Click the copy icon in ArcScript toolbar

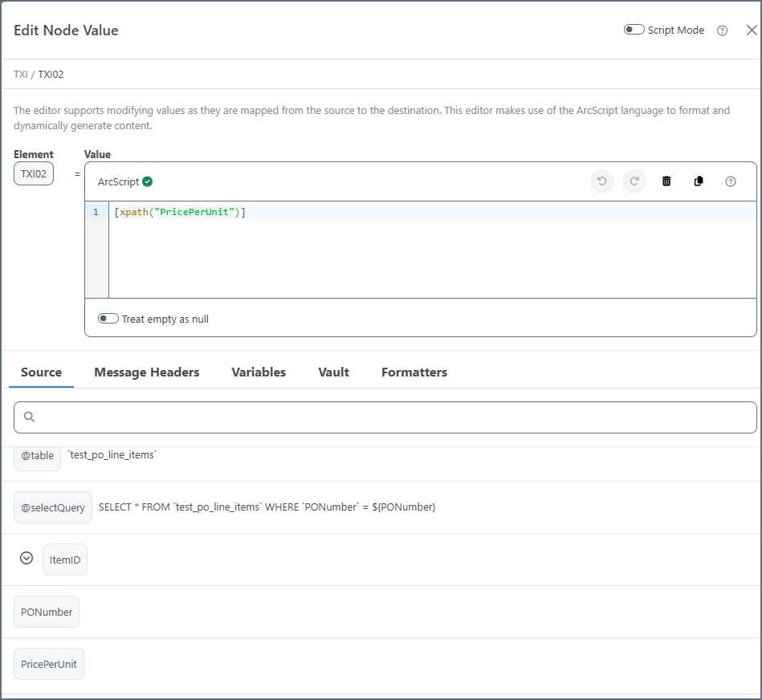coord(699,181)
